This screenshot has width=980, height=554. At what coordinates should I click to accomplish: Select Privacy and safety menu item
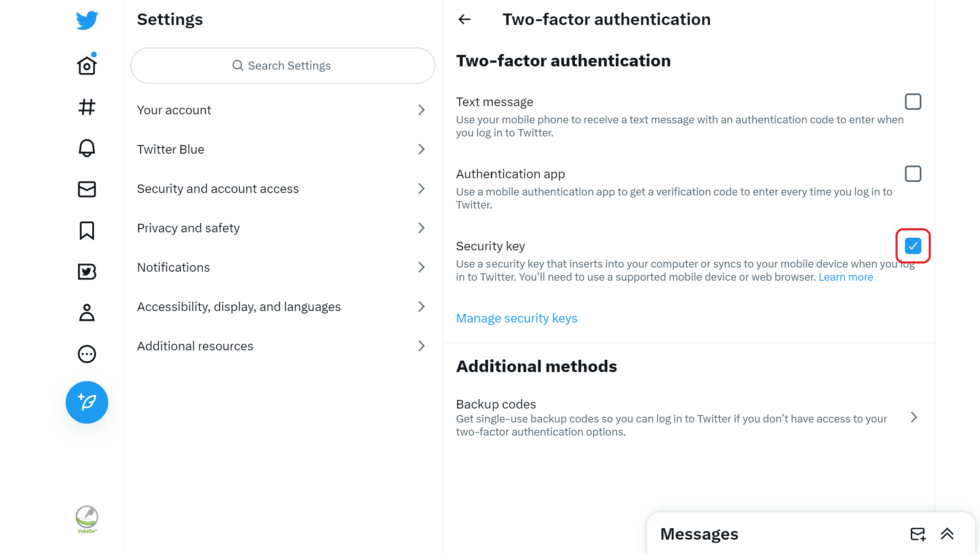283,228
